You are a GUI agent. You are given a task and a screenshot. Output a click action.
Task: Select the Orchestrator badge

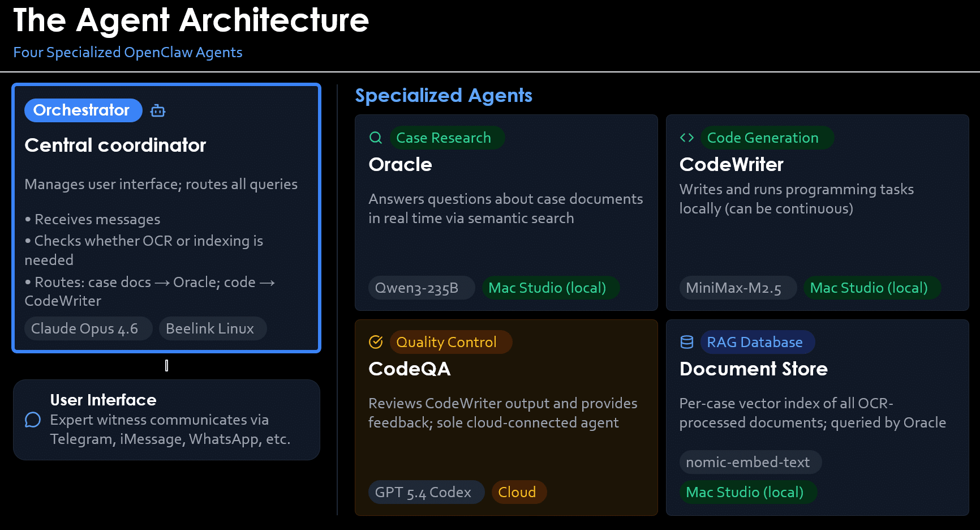83,110
